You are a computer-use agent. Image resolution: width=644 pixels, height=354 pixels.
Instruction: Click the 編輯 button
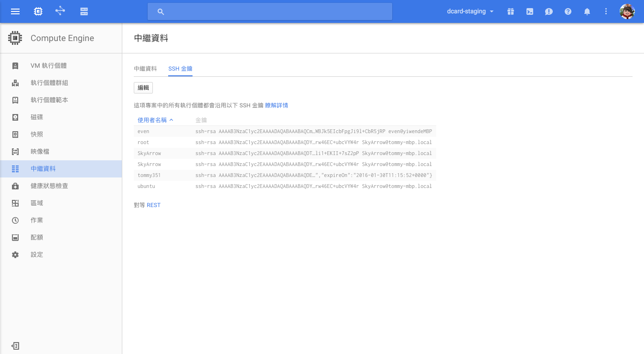(x=143, y=88)
